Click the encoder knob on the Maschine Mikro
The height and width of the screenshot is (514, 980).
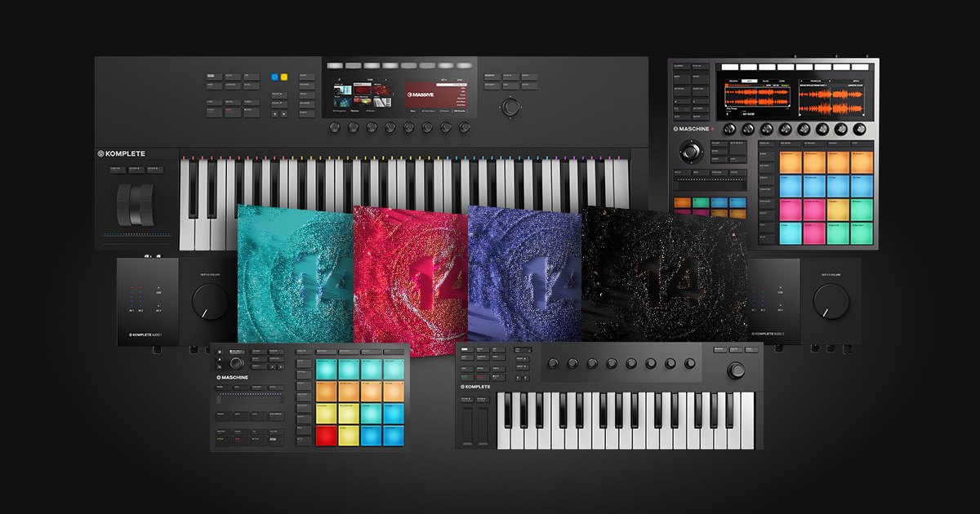coord(237,363)
